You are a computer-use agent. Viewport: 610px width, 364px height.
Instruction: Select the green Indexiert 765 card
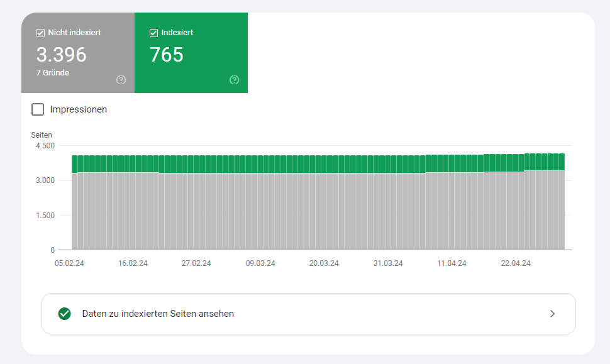pyautogui.click(x=191, y=53)
